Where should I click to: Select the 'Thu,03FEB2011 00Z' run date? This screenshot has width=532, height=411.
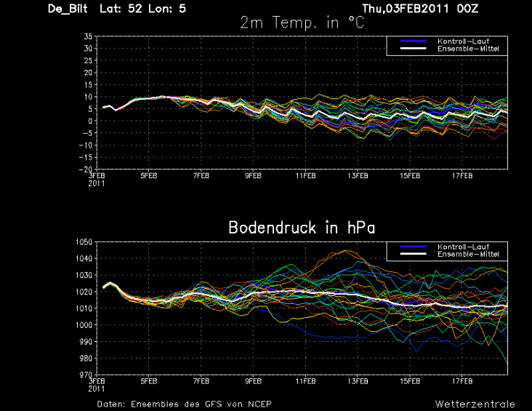(420, 9)
